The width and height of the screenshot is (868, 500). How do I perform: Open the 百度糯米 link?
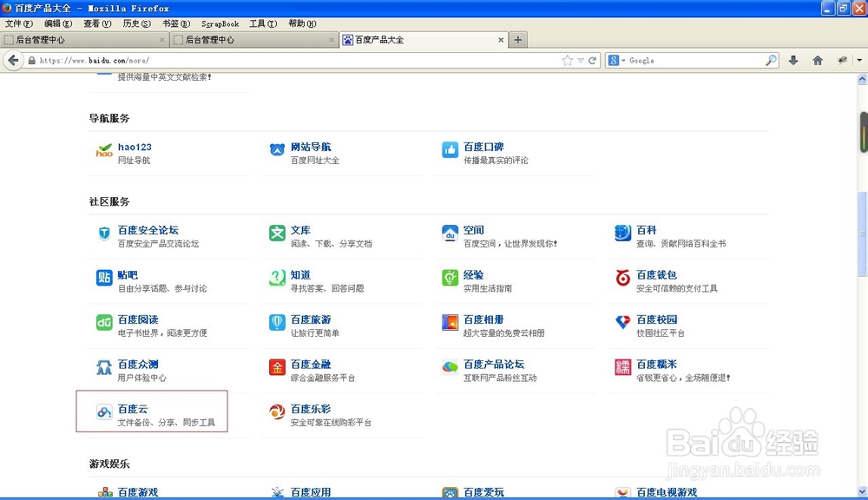pyautogui.click(x=656, y=364)
